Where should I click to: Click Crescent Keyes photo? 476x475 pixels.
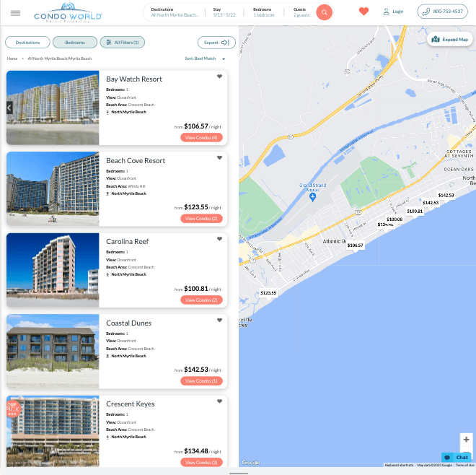(x=53, y=431)
